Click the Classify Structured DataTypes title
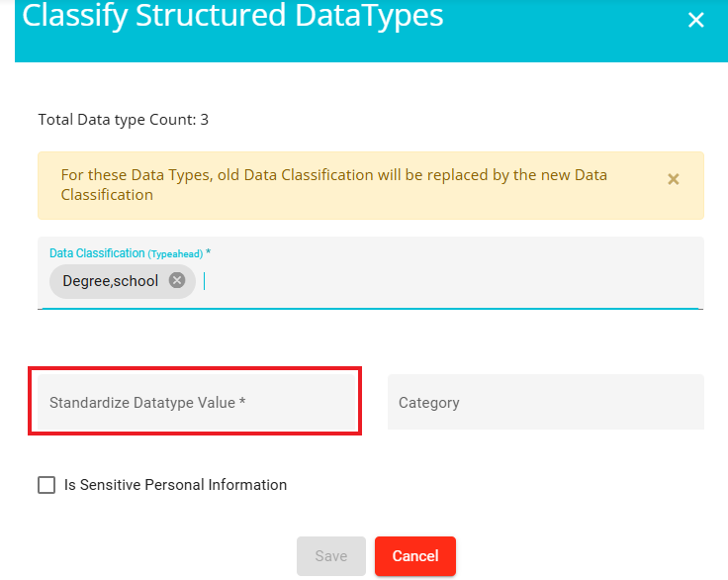 tap(232, 15)
